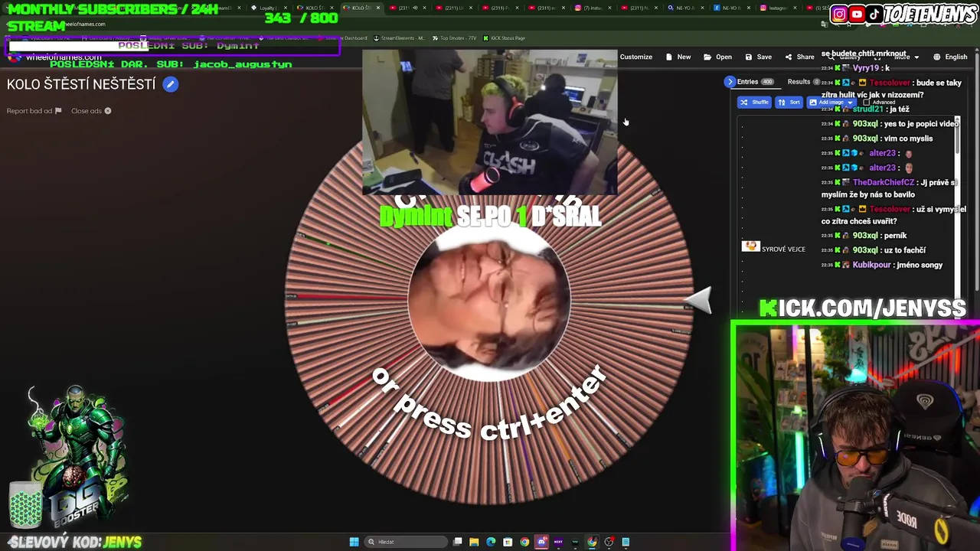980x551 pixels.
Task: Open Microsoft Store from the taskbar
Action: click(x=508, y=542)
